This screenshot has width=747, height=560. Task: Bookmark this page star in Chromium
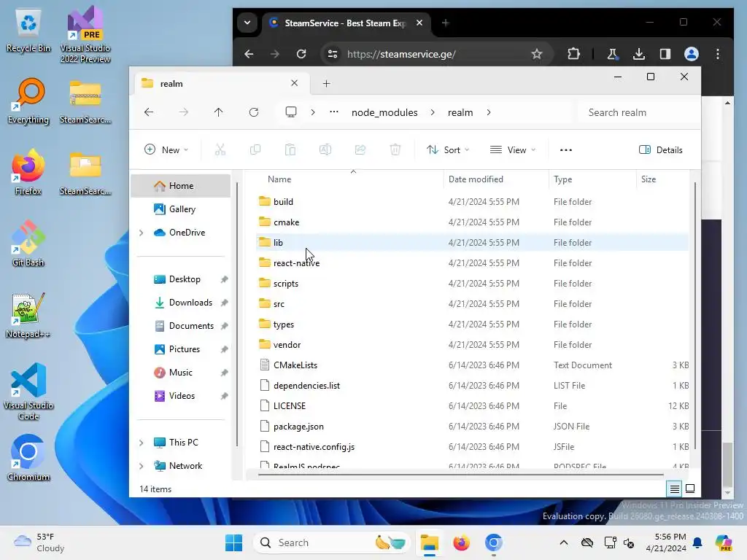pyautogui.click(x=537, y=54)
